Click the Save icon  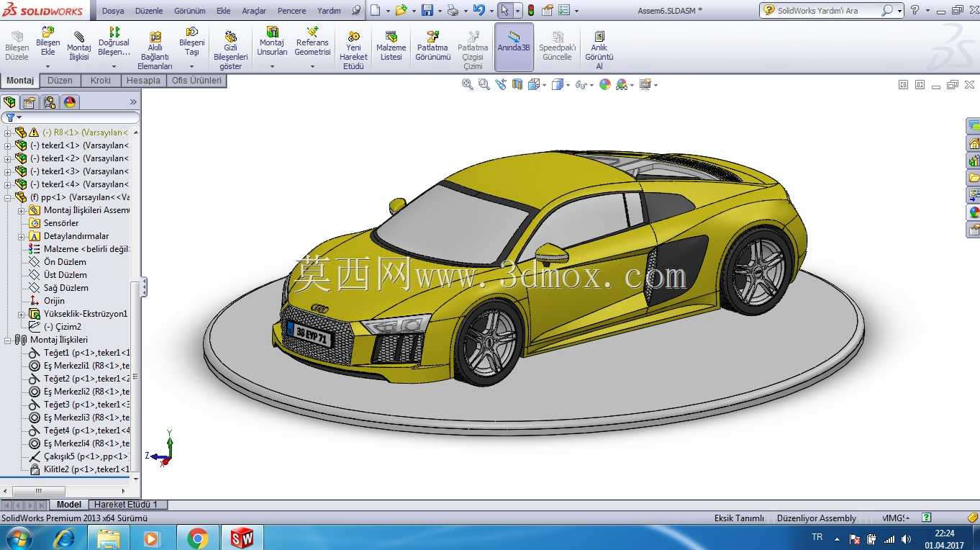pyautogui.click(x=427, y=10)
